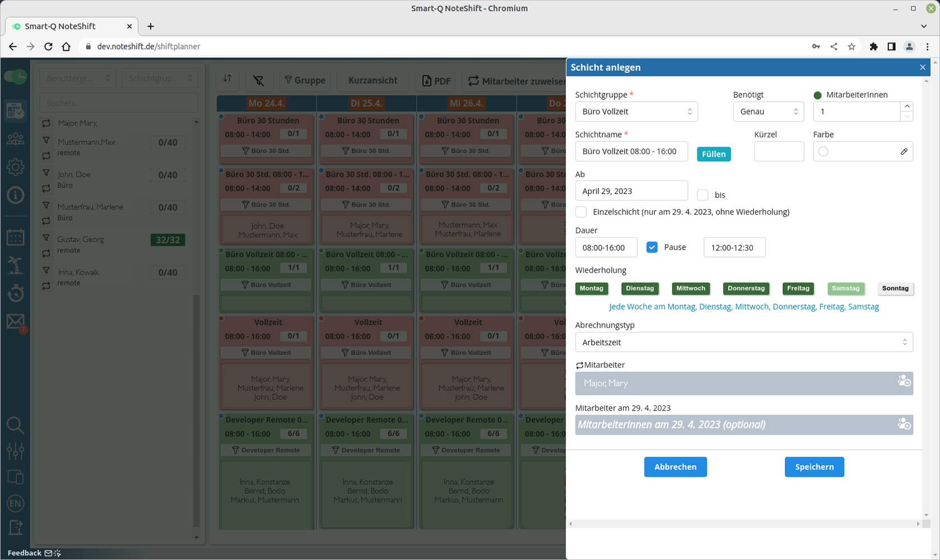Open the Benutzergruppe dropdown
Viewport: 940px width, 560px height.
(x=78, y=78)
